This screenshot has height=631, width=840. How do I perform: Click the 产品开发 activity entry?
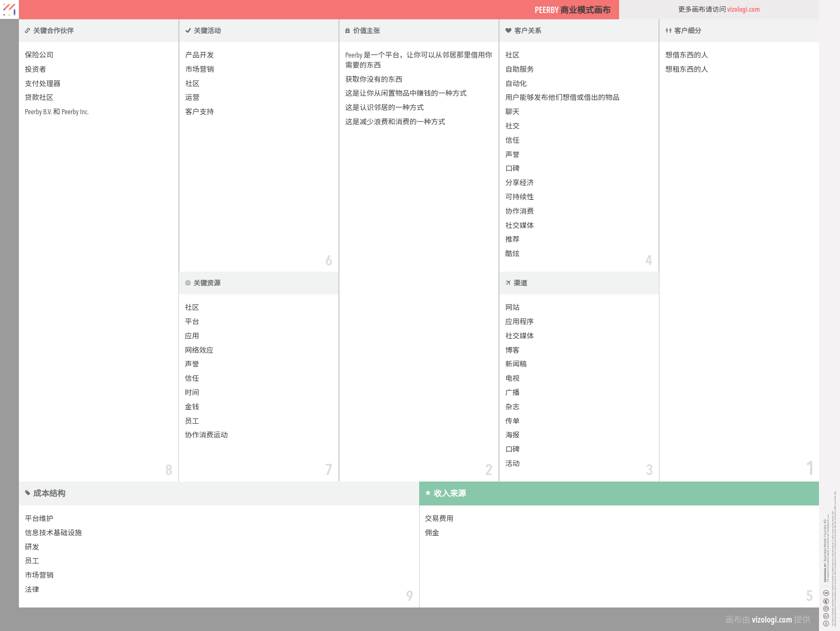click(x=199, y=55)
